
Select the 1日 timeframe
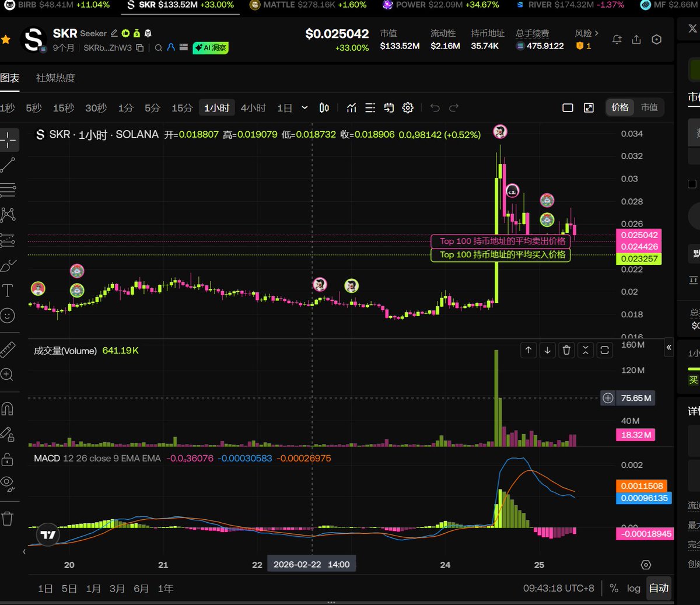pos(285,108)
